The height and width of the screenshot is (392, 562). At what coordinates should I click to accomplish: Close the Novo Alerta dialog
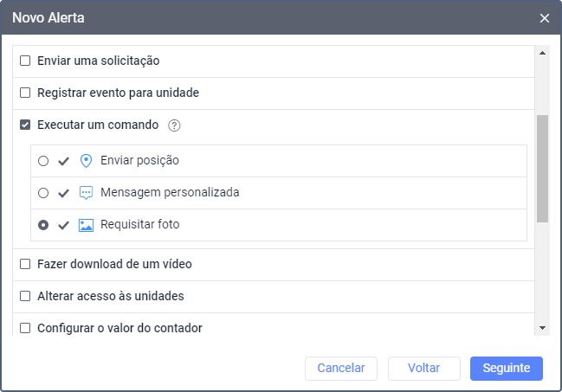pyautogui.click(x=545, y=17)
